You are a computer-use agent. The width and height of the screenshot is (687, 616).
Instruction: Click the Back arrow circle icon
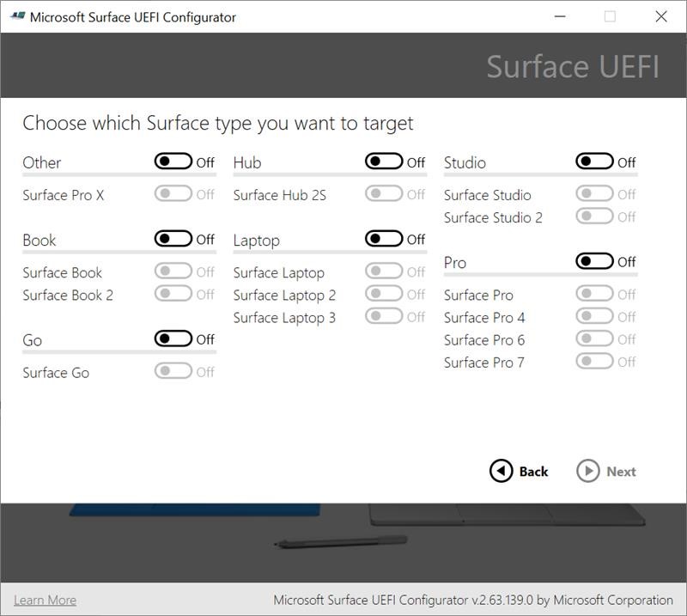pyautogui.click(x=501, y=471)
